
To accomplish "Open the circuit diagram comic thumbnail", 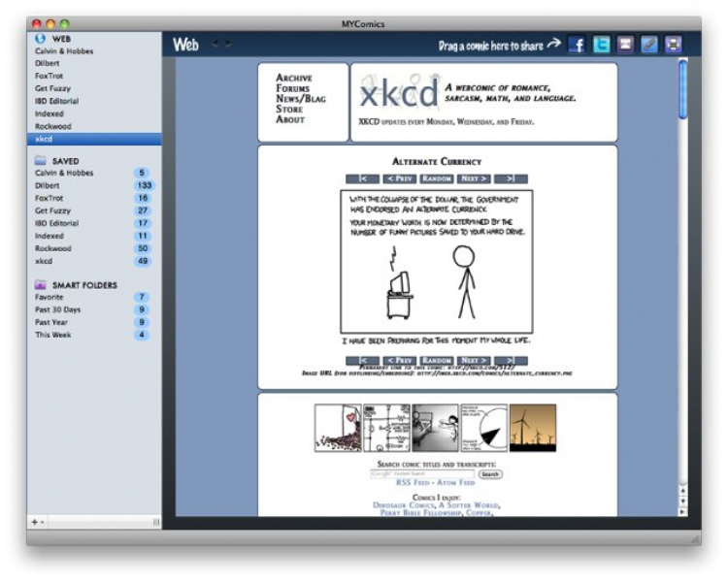I will point(386,428).
